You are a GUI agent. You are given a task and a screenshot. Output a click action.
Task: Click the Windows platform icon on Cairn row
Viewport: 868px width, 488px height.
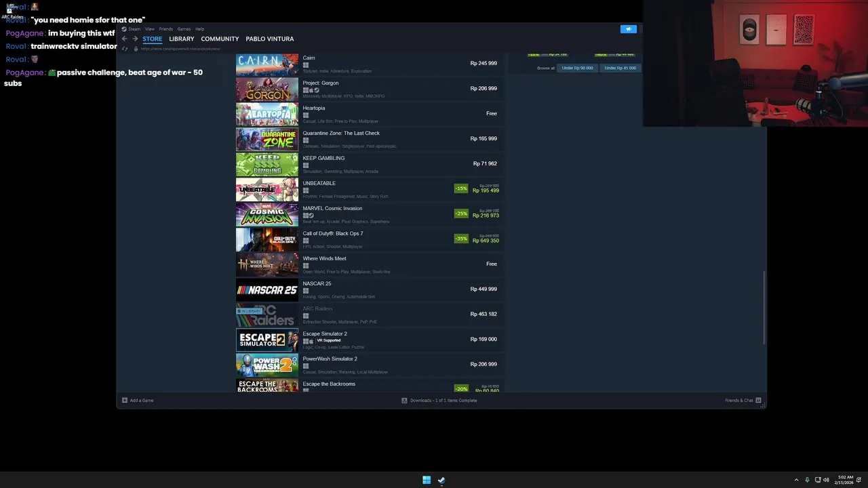point(306,65)
